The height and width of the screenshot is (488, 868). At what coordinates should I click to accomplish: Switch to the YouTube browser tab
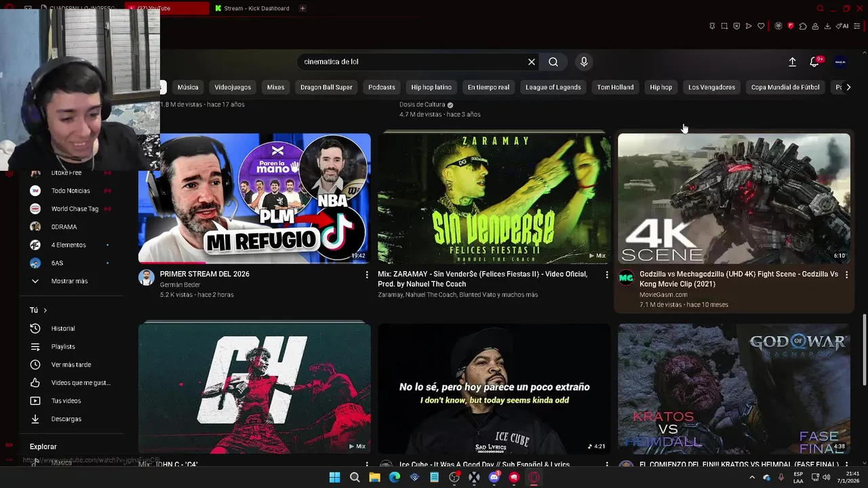(x=167, y=8)
